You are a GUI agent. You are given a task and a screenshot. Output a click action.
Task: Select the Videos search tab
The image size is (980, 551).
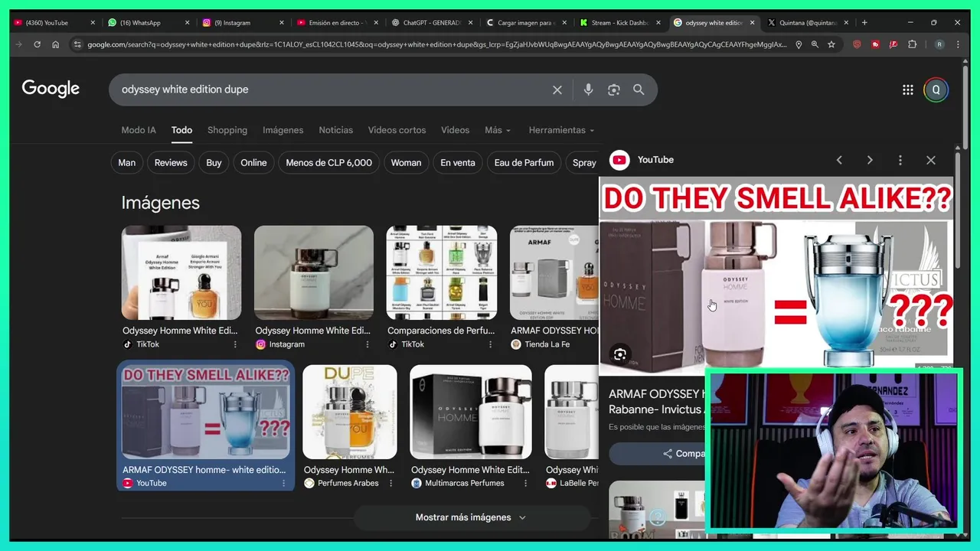pos(455,130)
